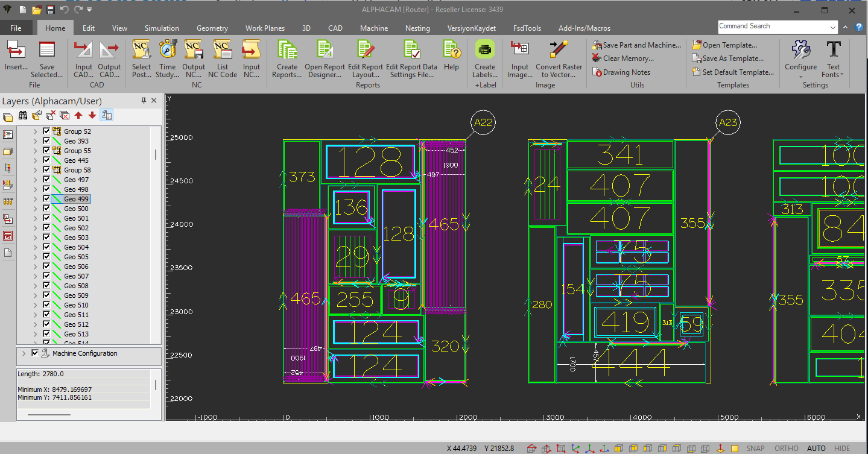The height and width of the screenshot is (454, 868).
Task: Expand the Geo 497 tree node
Action: click(x=35, y=180)
